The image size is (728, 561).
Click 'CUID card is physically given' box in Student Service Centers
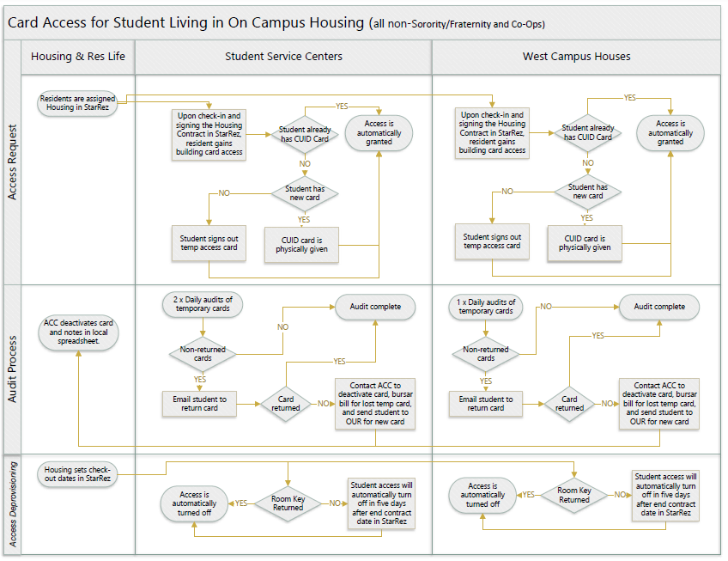pos(301,245)
